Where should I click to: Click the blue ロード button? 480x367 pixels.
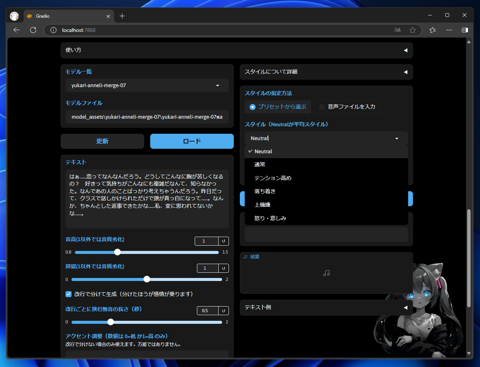pyautogui.click(x=192, y=141)
